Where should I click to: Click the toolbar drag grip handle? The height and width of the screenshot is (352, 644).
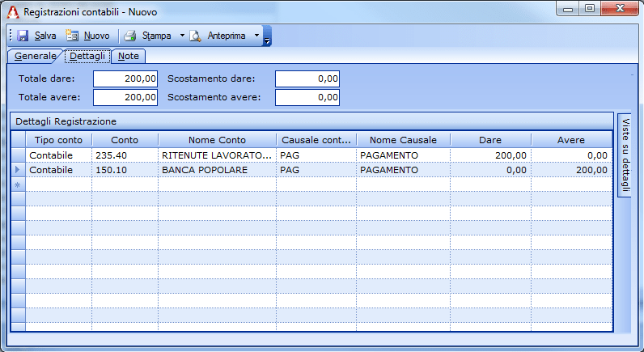(11, 36)
